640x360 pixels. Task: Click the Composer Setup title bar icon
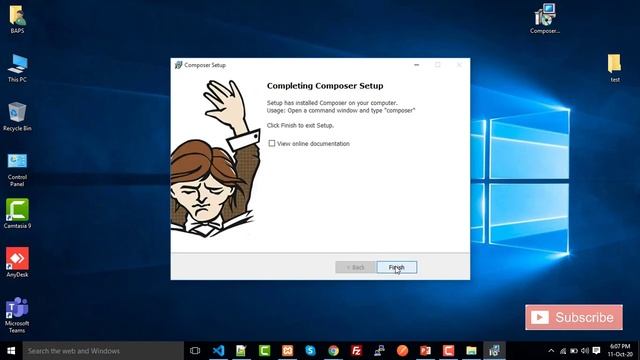pyautogui.click(x=178, y=65)
